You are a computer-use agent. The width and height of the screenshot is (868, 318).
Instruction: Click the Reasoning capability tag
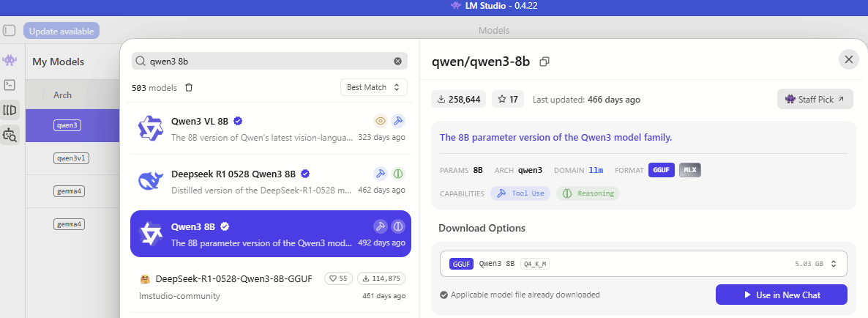point(588,193)
